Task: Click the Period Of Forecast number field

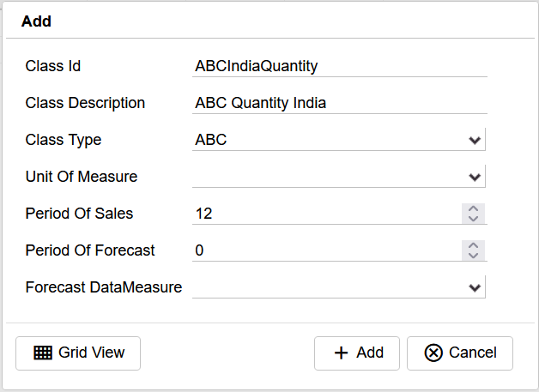Action: pyautogui.click(x=326, y=250)
